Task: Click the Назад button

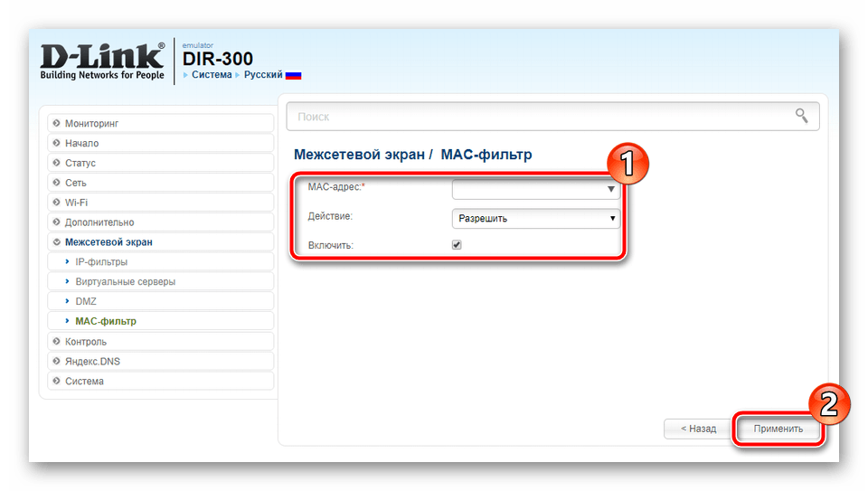Action: click(698, 429)
